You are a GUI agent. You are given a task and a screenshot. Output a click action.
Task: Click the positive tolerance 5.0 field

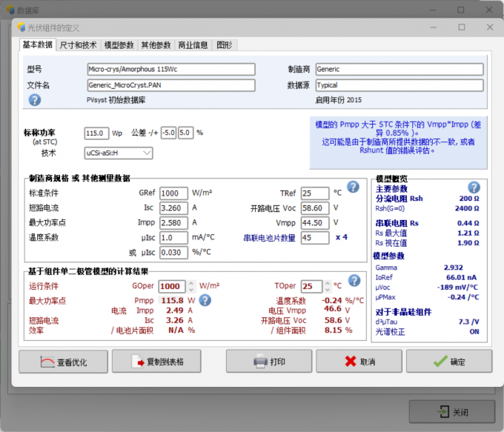pos(186,133)
